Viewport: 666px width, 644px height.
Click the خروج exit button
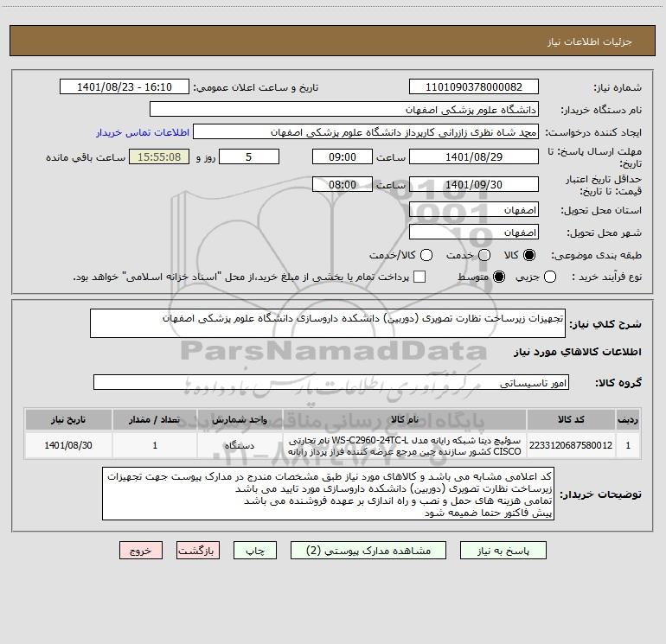pyautogui.click(x=141, y=550)
